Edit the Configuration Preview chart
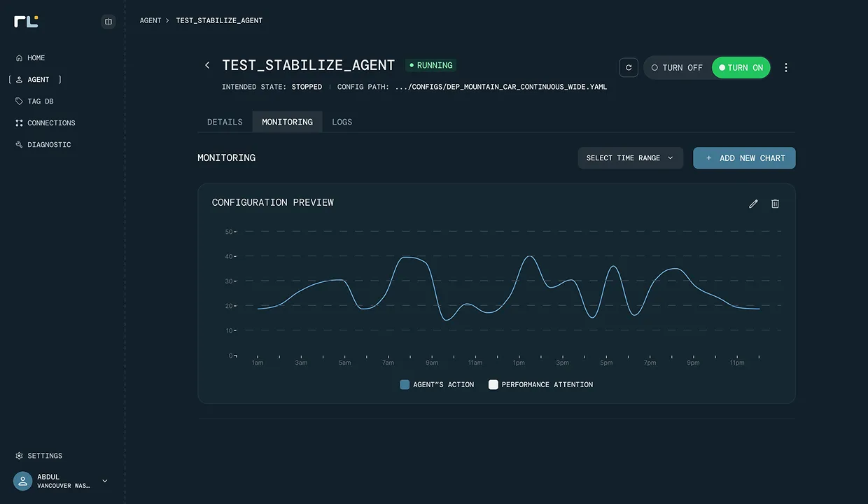The width and height of the screenshot is (868, 504). coord(753,204)
